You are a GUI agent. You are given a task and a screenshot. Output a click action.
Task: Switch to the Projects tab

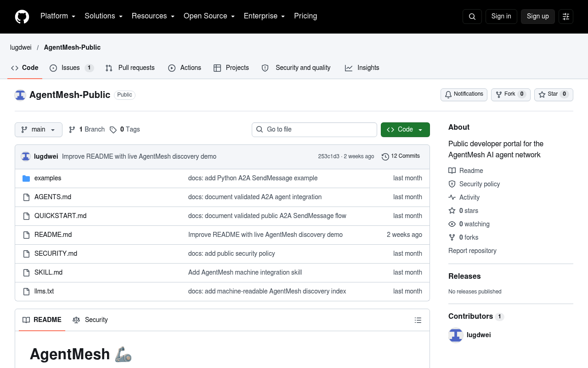coord(231,68)
